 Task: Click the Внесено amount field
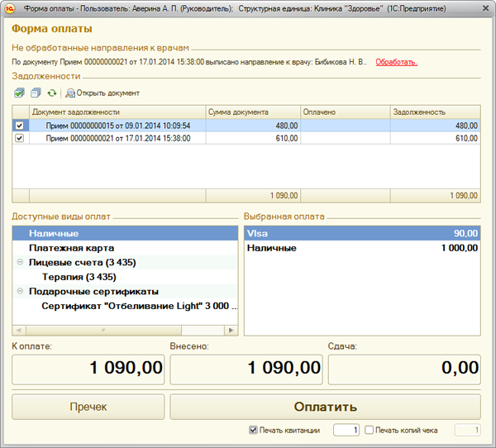pyautogui.click(x=246, y=369)
